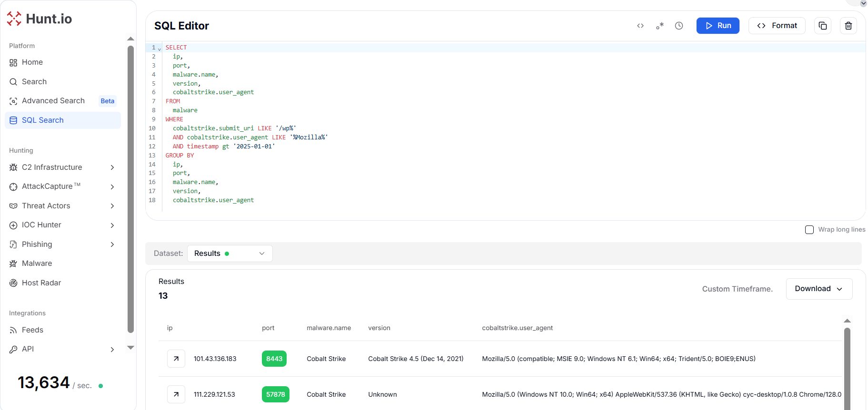This screenshot has width=868, height=410.
Task: Open Search from sidebar
Action: (34, 82)
